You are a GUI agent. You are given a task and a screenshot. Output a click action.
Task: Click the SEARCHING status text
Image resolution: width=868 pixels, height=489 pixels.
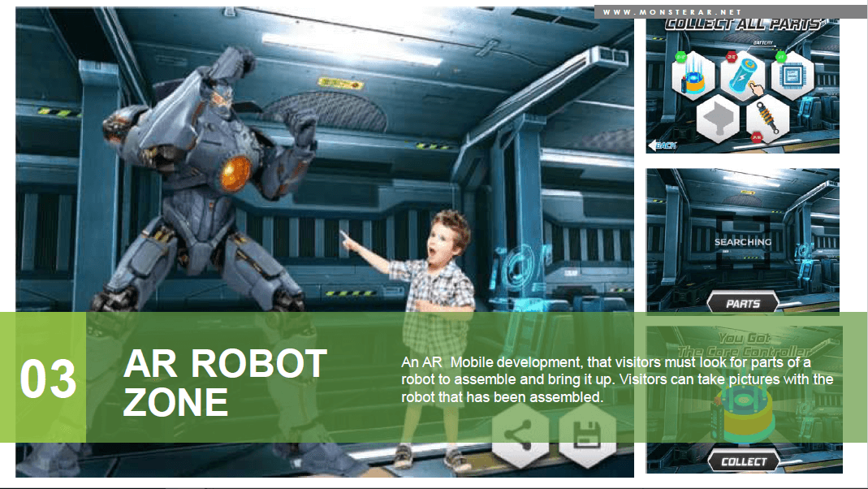click(x=742, y=242)
